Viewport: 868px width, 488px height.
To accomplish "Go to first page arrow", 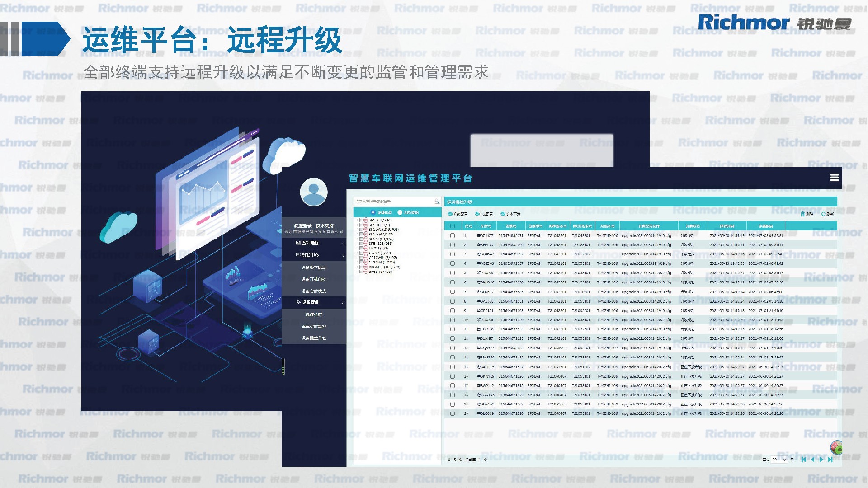I will [x=803, y=460].
